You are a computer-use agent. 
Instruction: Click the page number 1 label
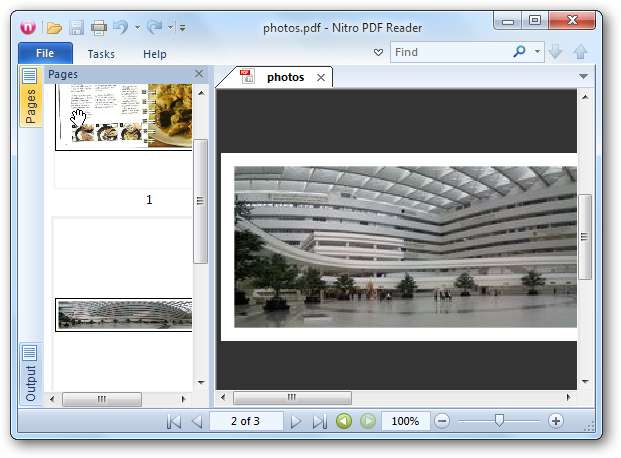pyautogui.click(x=149, y=200)
